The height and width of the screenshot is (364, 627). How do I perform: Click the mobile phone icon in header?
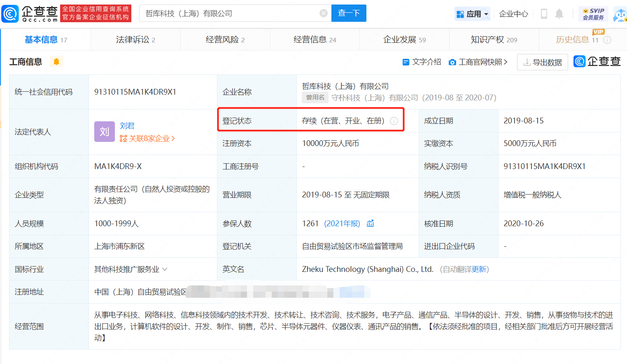pos(544,14)
